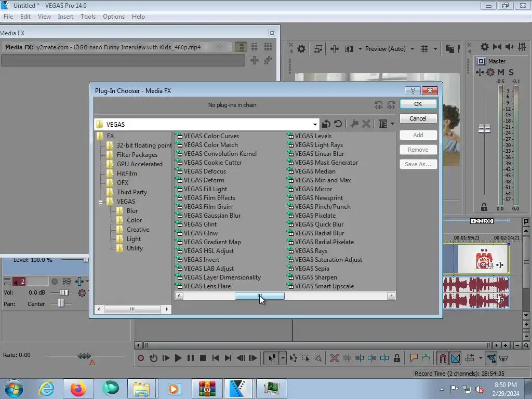Open Plug-In Chooser help question mark button
This screenshot has width=532, height=399.
413,90
